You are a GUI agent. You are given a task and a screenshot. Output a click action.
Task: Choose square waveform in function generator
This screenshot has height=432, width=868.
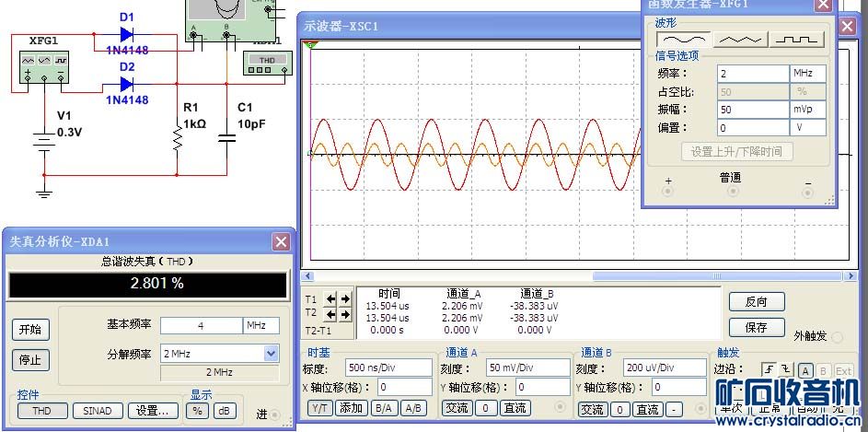pos(796,40)
